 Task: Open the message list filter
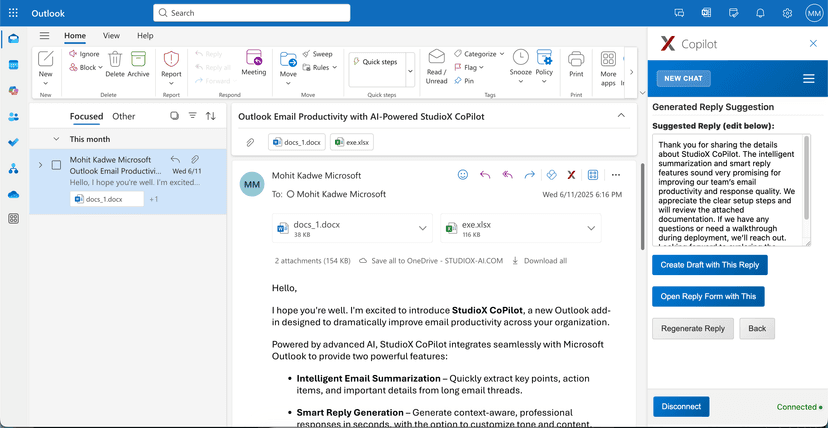coord(193,116)
